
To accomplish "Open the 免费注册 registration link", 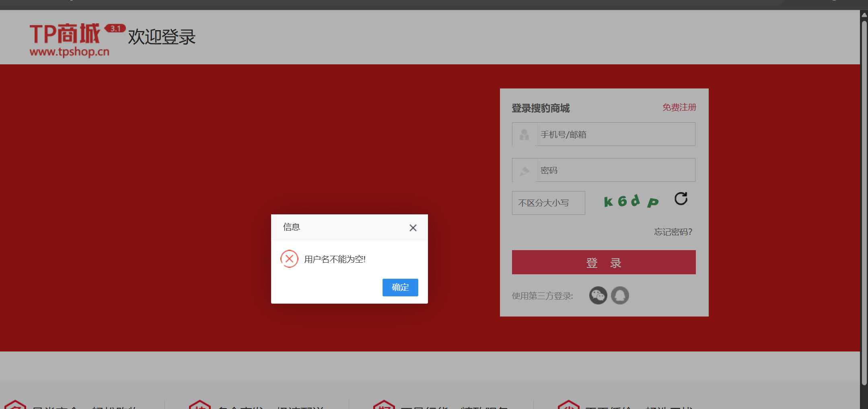I will (679, 107).
